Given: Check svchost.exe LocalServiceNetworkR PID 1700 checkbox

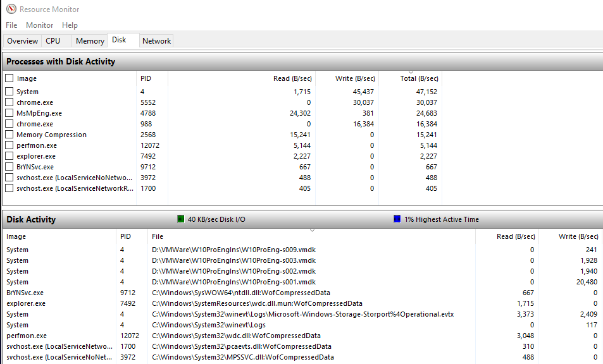Looking at the screenshot, I should 9,188.
